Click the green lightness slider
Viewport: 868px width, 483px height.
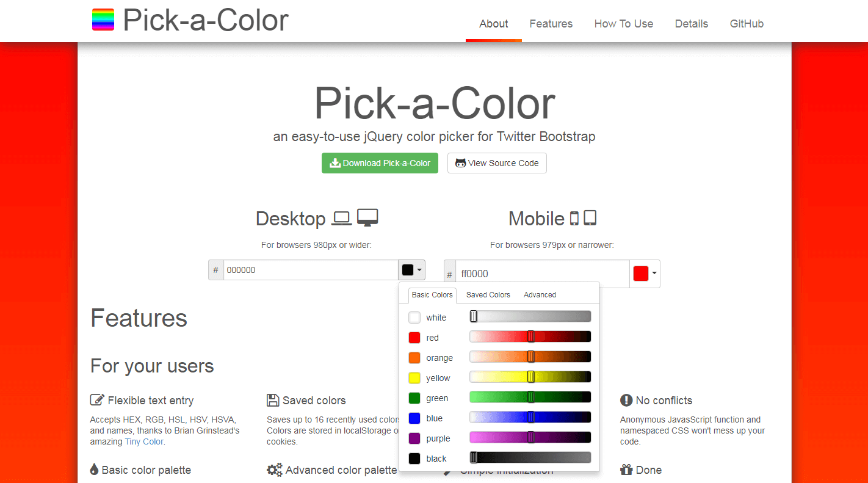pos(530,397)
